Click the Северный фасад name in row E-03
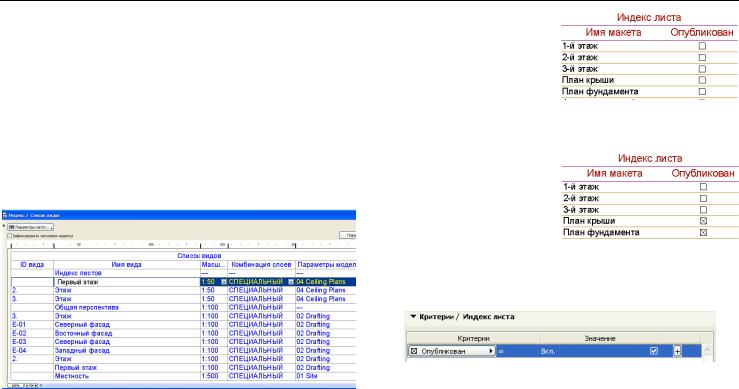The width and height of the screenshot is (739, 389). 82,341
